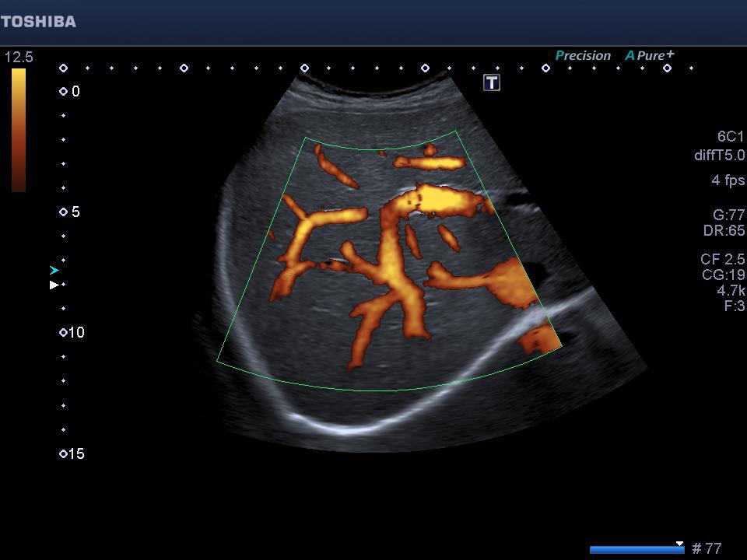Click the 4.7k PRF value
747x560 pixels.
click(731, 290)
